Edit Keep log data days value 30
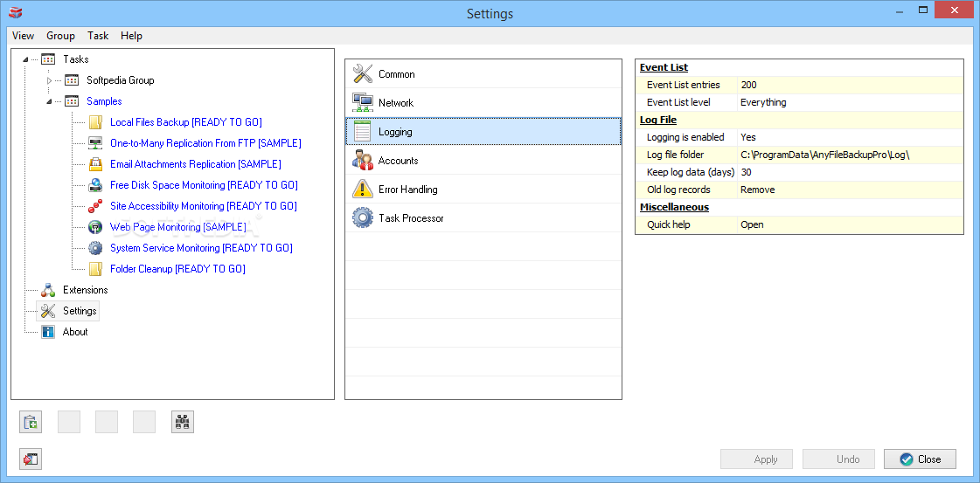 850,172
